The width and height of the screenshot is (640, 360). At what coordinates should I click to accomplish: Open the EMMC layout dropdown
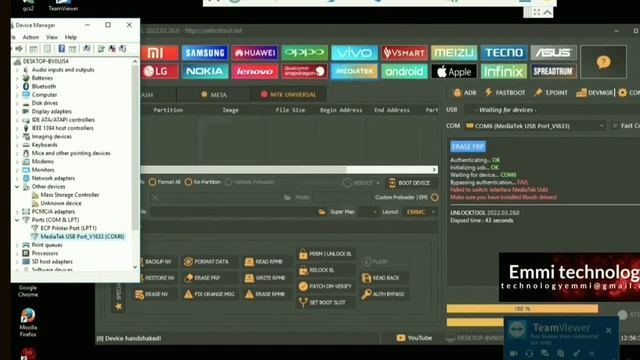point(420,212)
